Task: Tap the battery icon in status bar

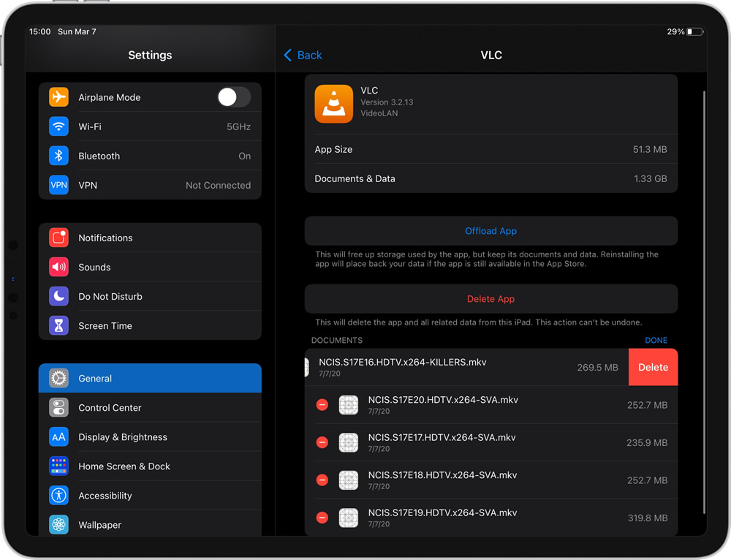Action: pyautogui.click(x=695, y=31)
